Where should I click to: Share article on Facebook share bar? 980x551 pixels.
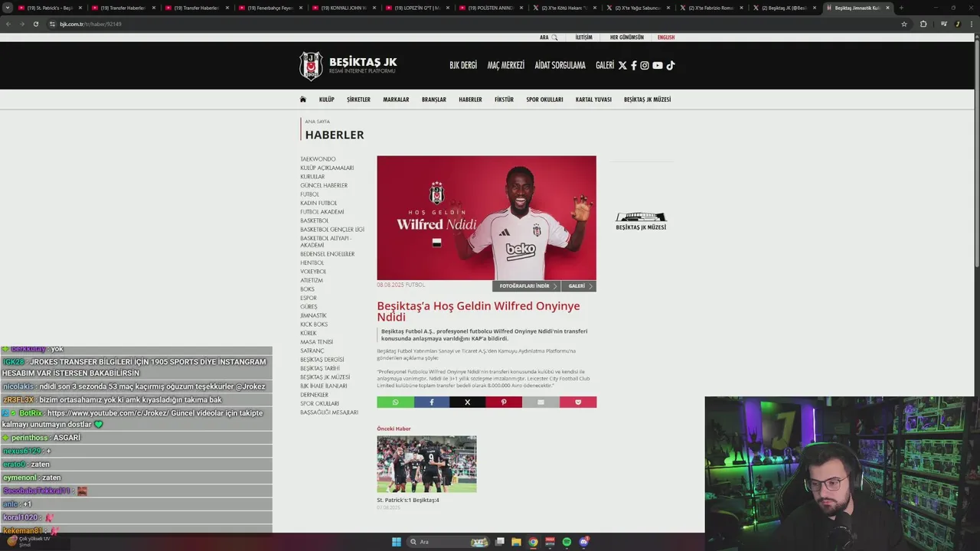[432, 403]
